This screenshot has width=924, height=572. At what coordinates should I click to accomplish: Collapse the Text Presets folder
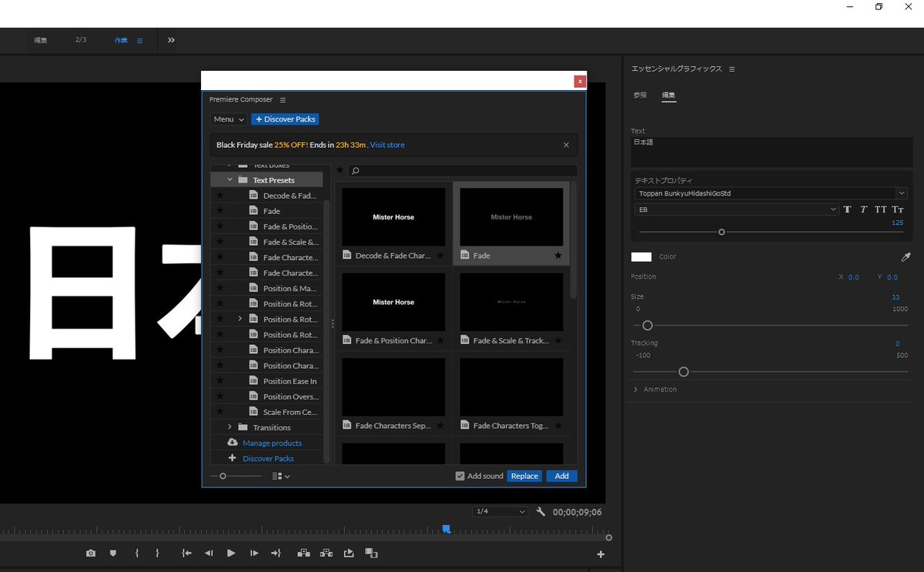pyautogui.click(x=229, y=180)
